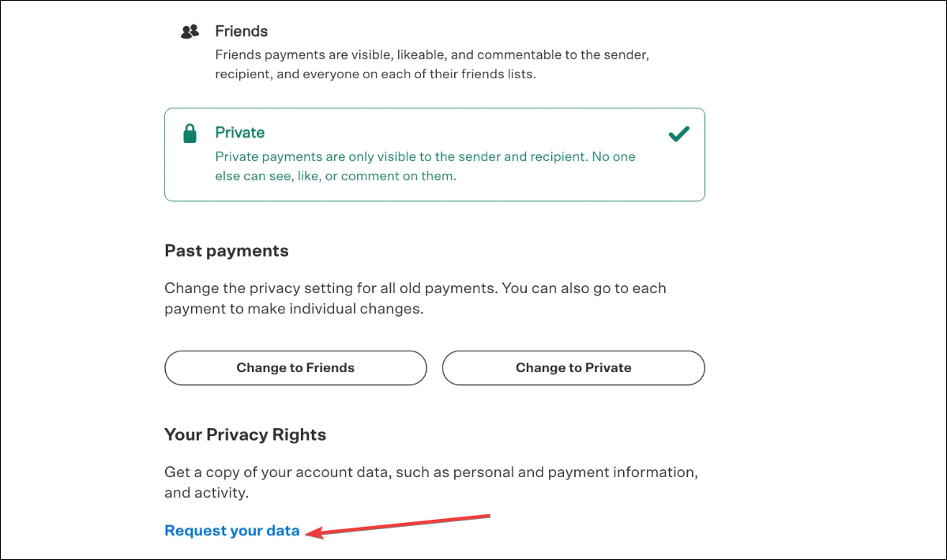
Task: Click the Private payments description text
Action: point(425,157)
